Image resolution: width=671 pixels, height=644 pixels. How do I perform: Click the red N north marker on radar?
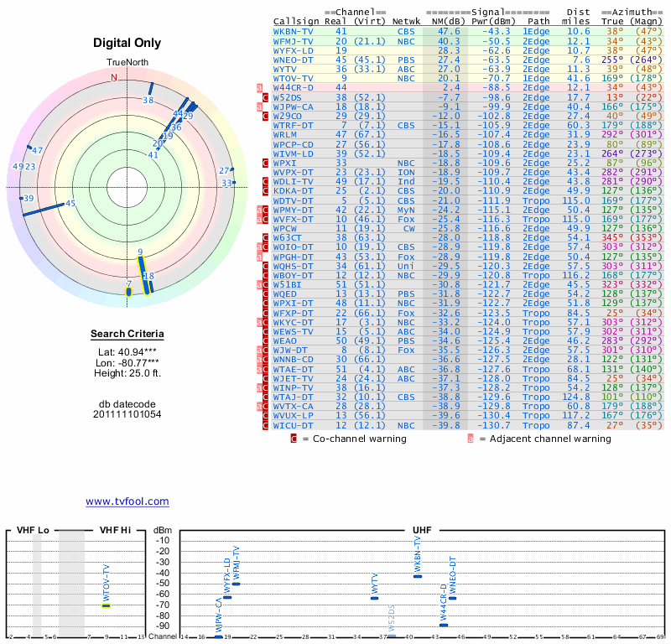(x=115, y=77)
